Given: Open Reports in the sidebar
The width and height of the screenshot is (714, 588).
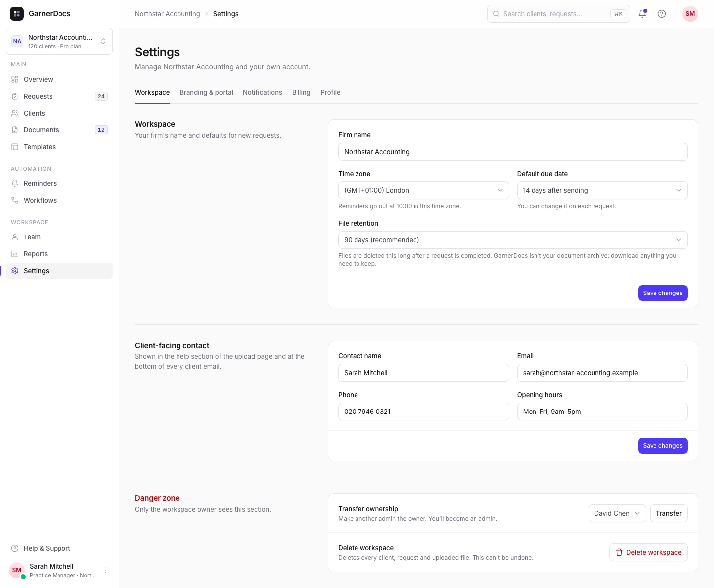Looking at the screenshot, I should (59, 254).
